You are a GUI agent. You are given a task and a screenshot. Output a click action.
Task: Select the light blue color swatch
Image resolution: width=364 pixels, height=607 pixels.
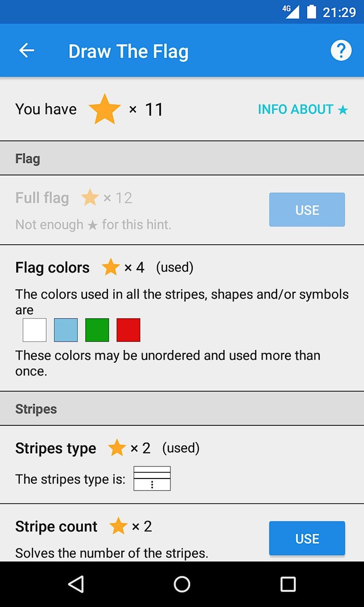coord(66,330)
